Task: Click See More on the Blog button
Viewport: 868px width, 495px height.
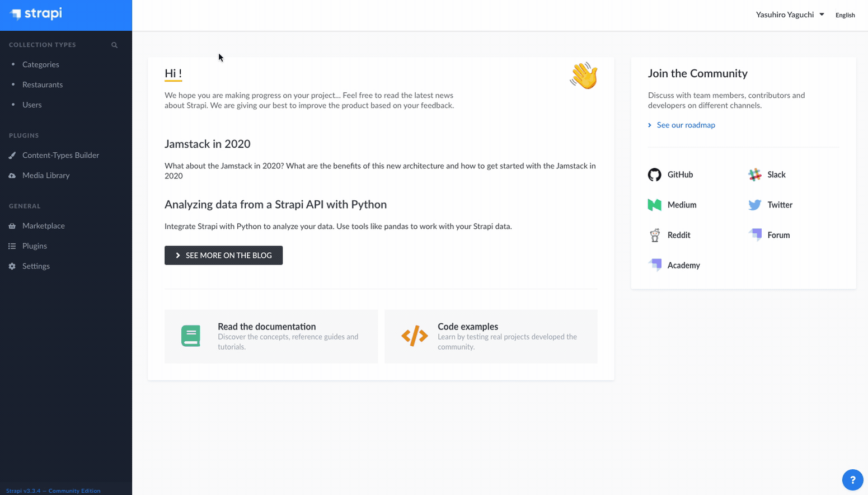Action: 223,255
